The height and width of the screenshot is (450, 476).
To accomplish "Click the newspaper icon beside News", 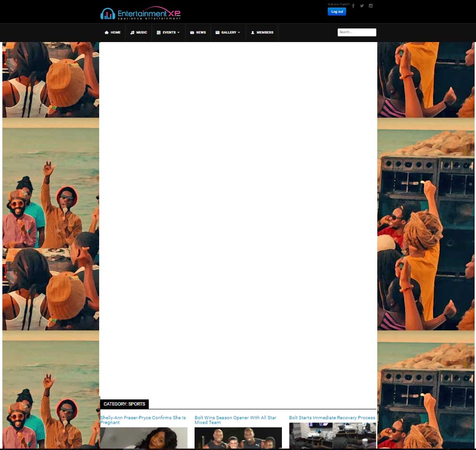I will coord(192,33).
